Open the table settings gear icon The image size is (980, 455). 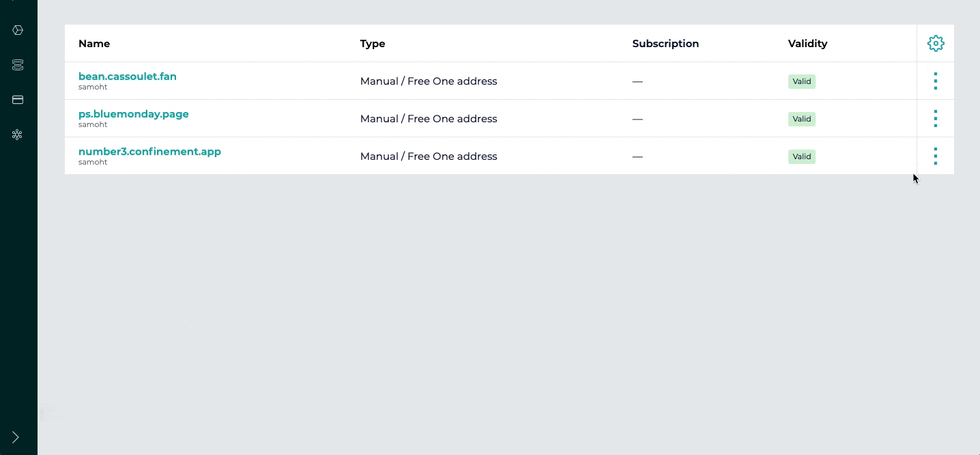[x=936, y=44]
